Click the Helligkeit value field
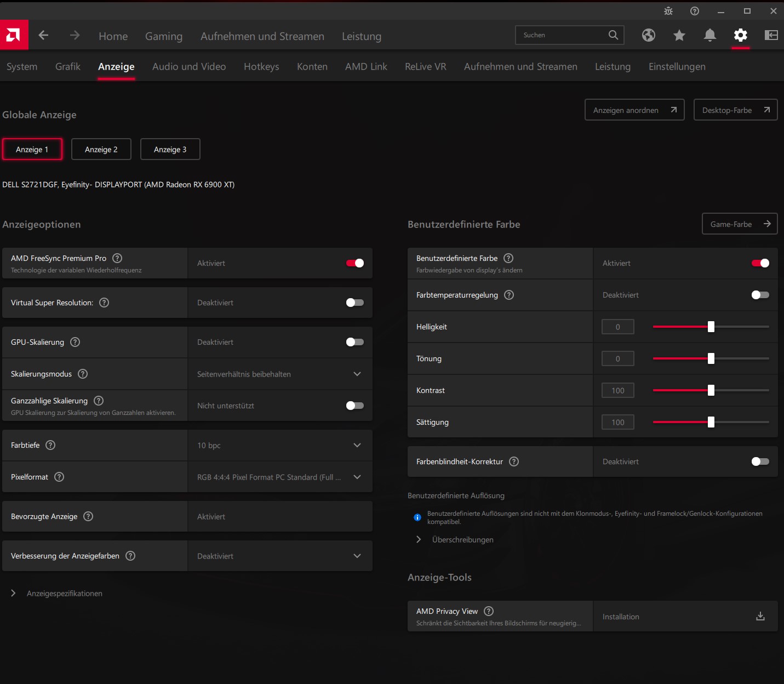Image resolution: width=784 pixels, height=684 pixels. pyautogui.click(x=618, y=327)
